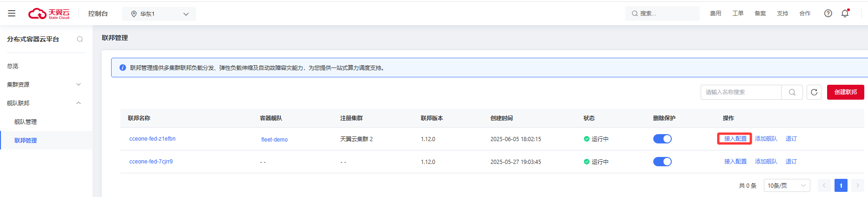Open the 10条/页 page size dropdown
This screenshot has width=868, height=197.
[787, 185]
